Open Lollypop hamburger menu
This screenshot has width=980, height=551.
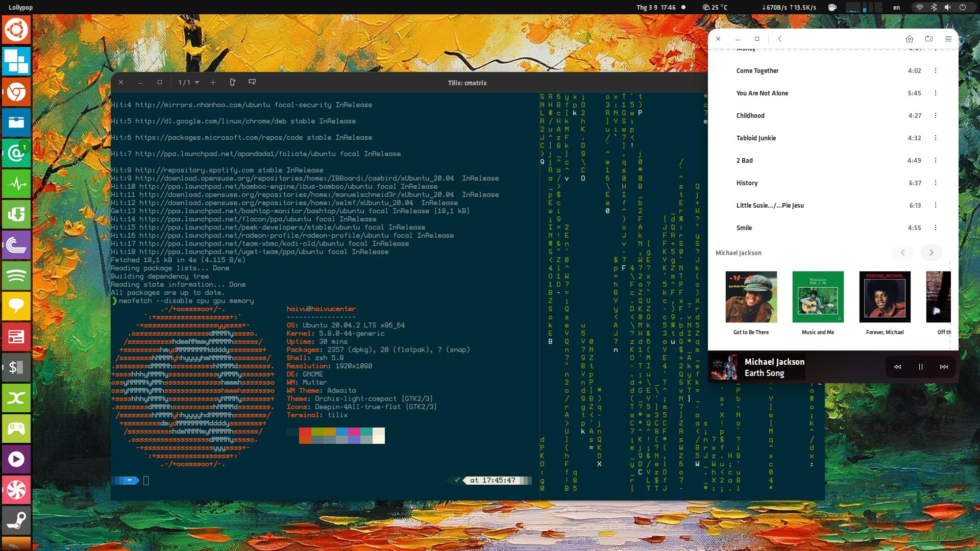tap(948, 39)
